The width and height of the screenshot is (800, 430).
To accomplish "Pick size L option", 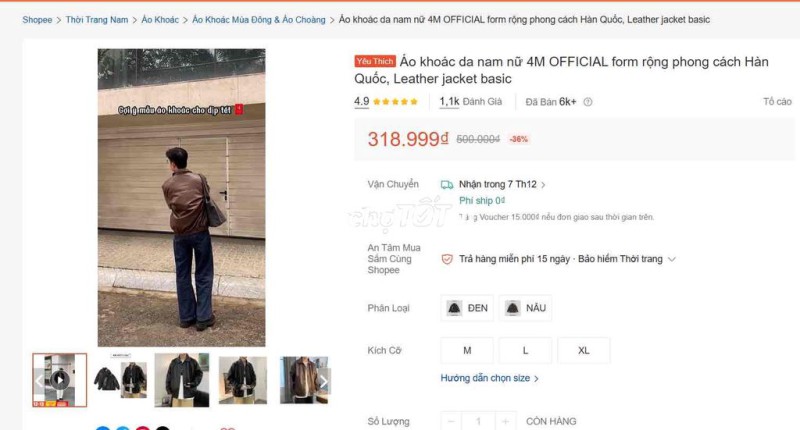I will click(525, 351).
